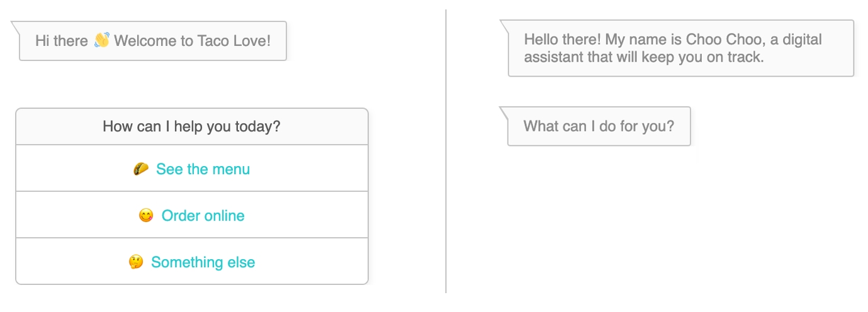Select the "Something else" option
Viewport: 868px width, 312px height.
click(x=203, y=262)
